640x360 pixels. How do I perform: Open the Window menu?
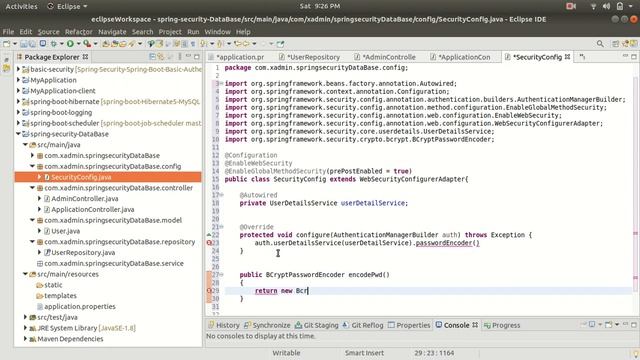pyautogui.click(x=218, y=31)
